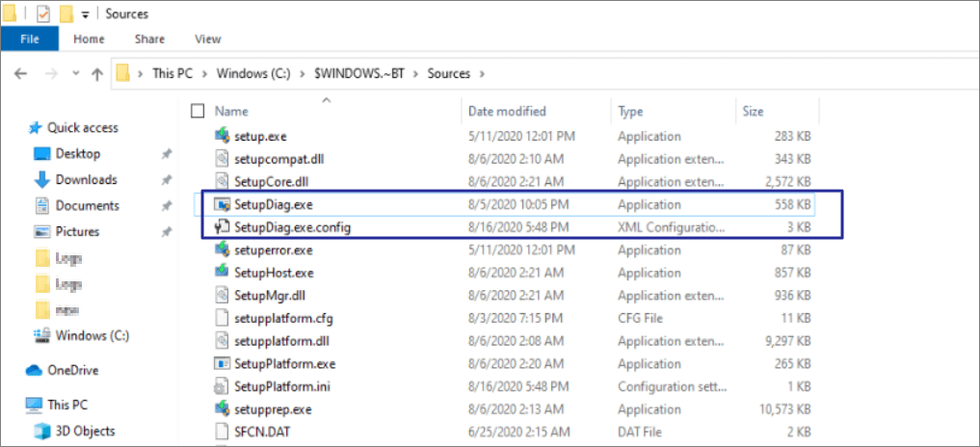Click the 2,572 KB size value

coord(787,181)
